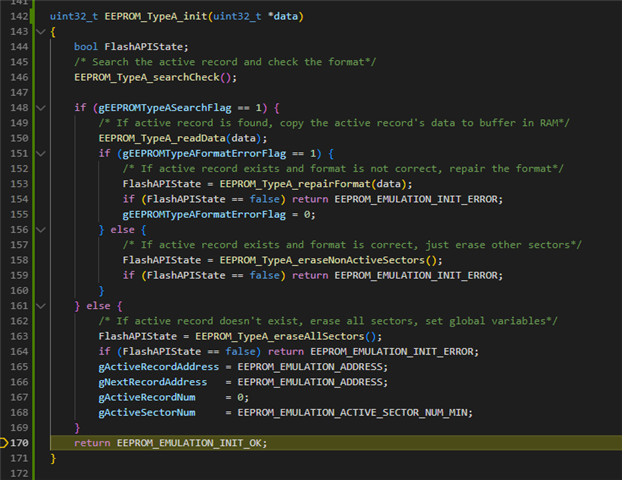The image size is (622, 480).
Task: Collapse the else block fold at line 156
Action: point(41,230)
